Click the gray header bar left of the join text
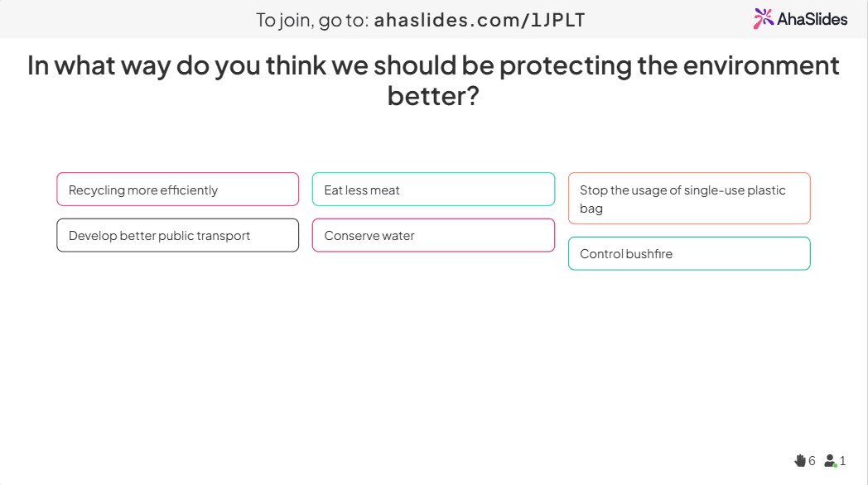The width and height of the screenshot is (868, 485). tap(128, 19)
